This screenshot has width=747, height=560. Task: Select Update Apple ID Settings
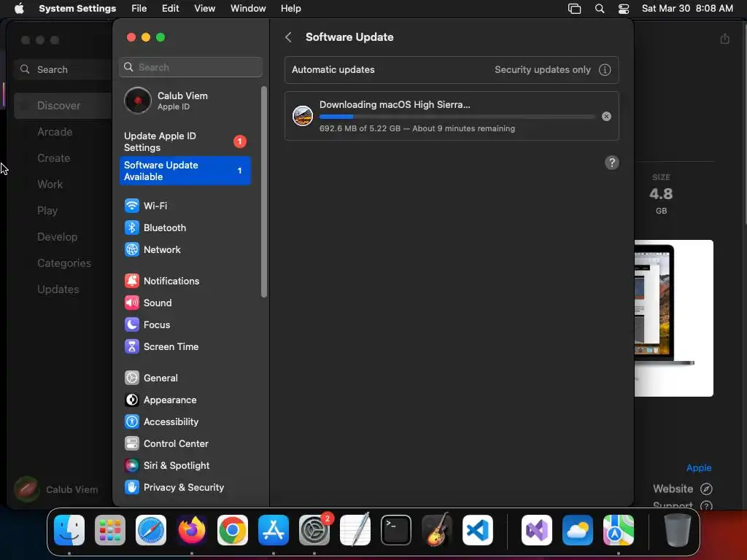pyautogui.click(x=185, y=142)
